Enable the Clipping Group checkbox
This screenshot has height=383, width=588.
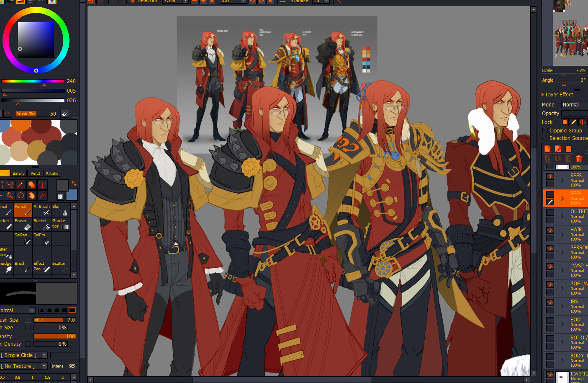545,131
